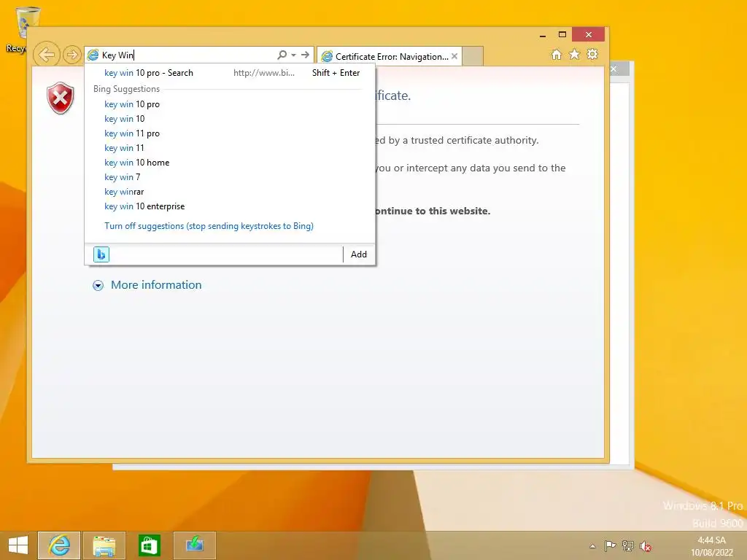
Task: Click the Go arrow in address bar
Action: click(306, 55)
